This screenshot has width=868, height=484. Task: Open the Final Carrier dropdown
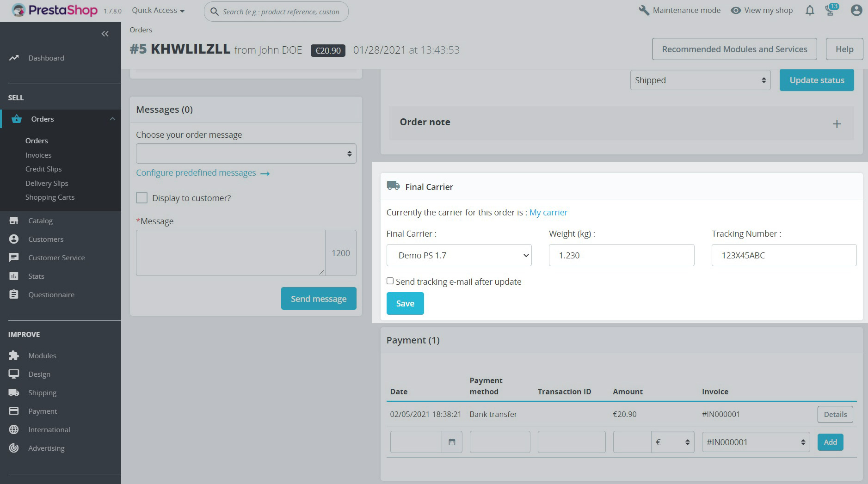coord(459,255)
